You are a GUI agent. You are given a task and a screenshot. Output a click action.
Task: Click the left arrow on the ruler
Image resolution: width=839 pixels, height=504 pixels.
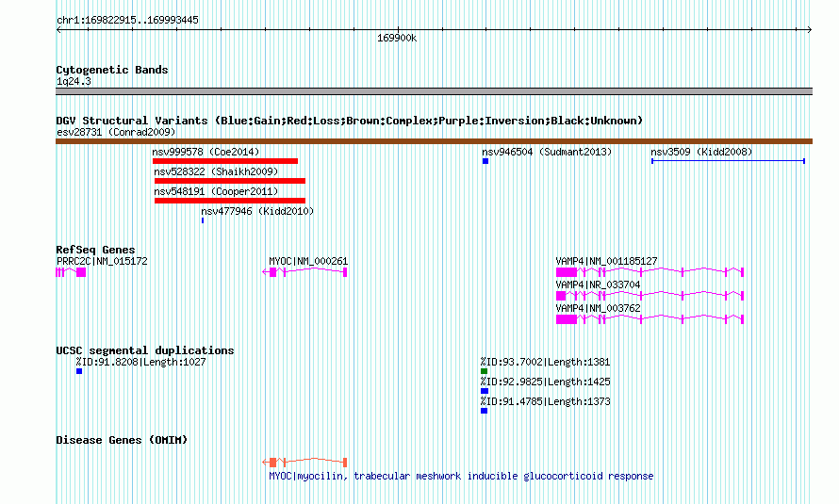58,30
